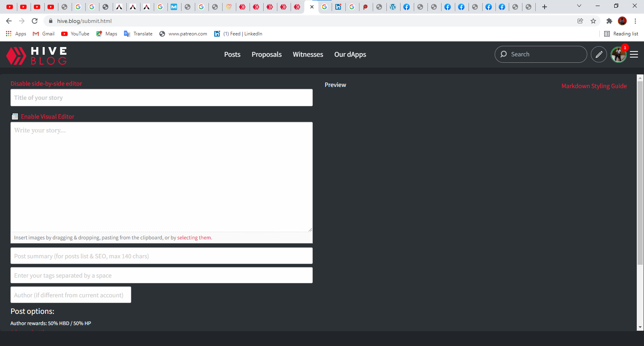The image size is (644, 346).
Task: Open the Markdown Styling Guide link
Action: point(594,86)
